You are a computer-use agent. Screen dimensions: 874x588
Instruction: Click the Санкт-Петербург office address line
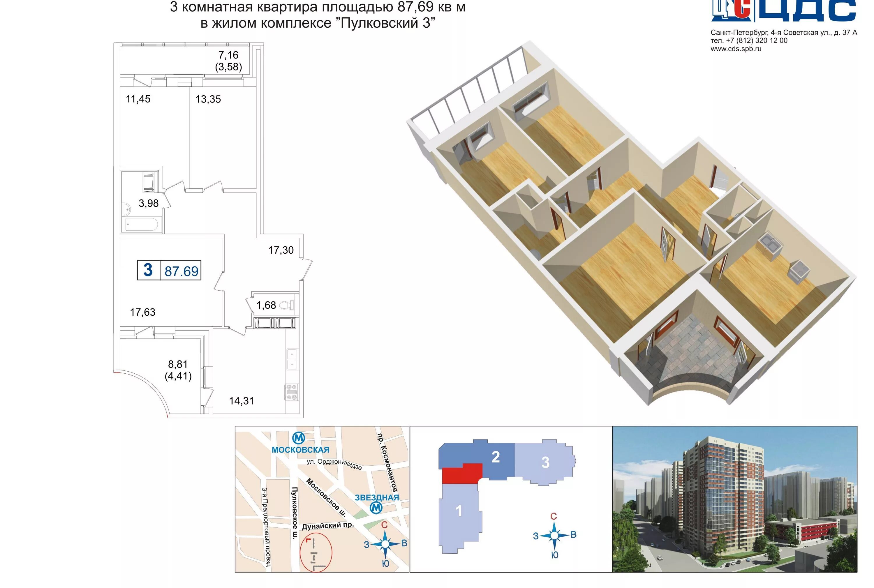tap(784, 33)
